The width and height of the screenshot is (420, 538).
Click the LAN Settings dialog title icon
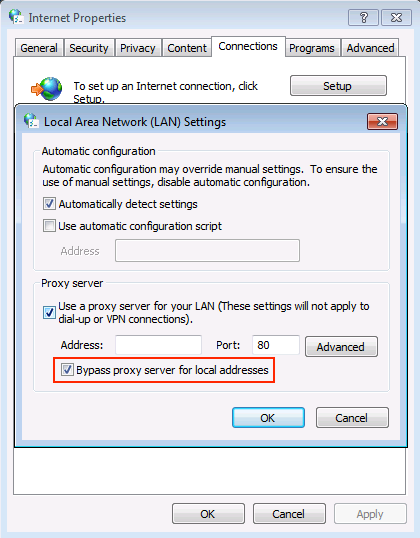tap(31, 121)
